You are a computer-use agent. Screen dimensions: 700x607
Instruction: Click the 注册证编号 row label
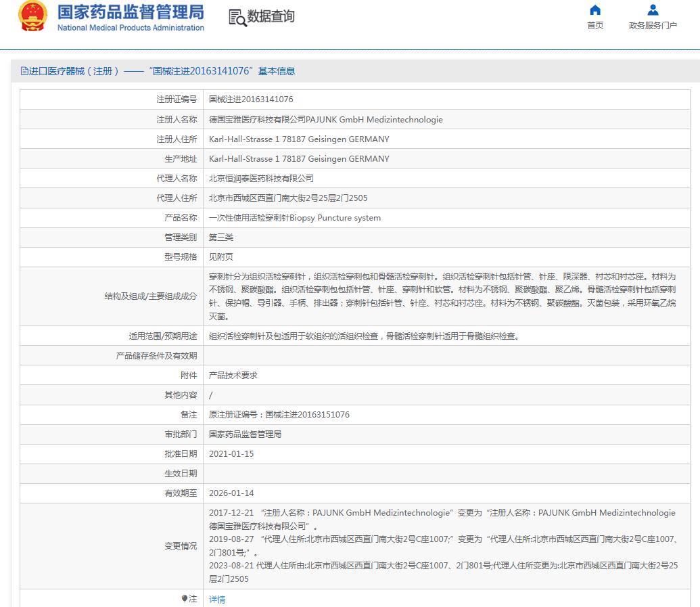click(x=177, y=99)
